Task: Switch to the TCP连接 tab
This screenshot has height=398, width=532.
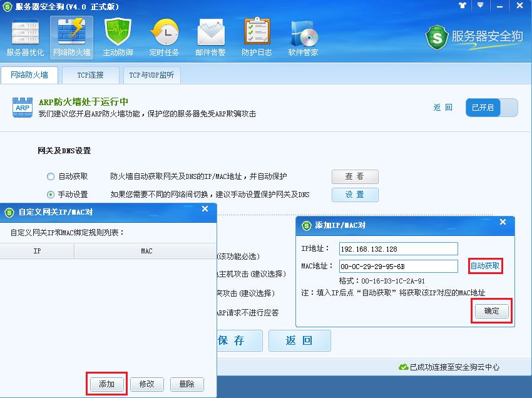Action: coord(90,74)
